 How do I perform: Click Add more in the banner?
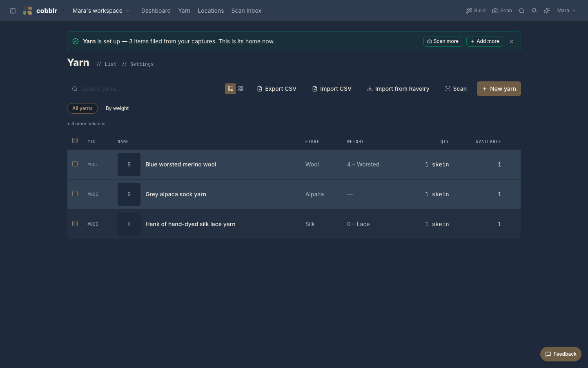pos(485,41)
